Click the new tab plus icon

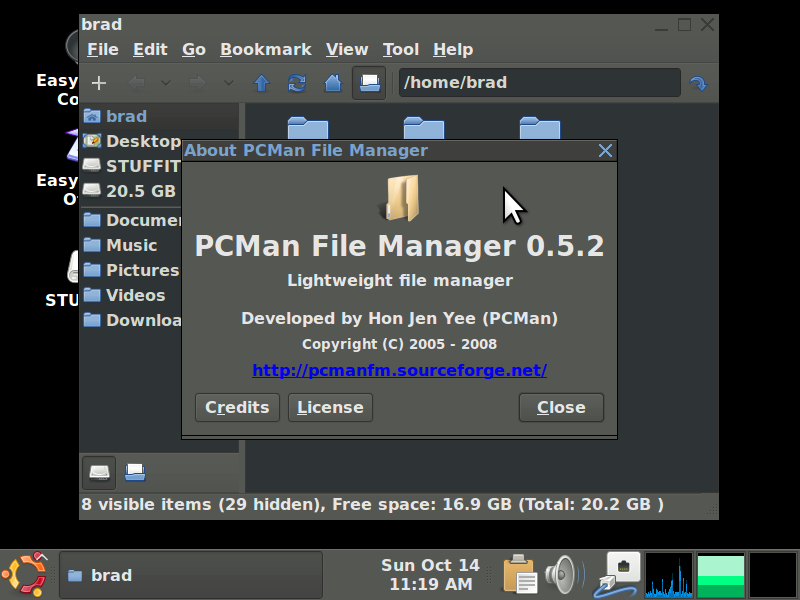click(98, 83)
